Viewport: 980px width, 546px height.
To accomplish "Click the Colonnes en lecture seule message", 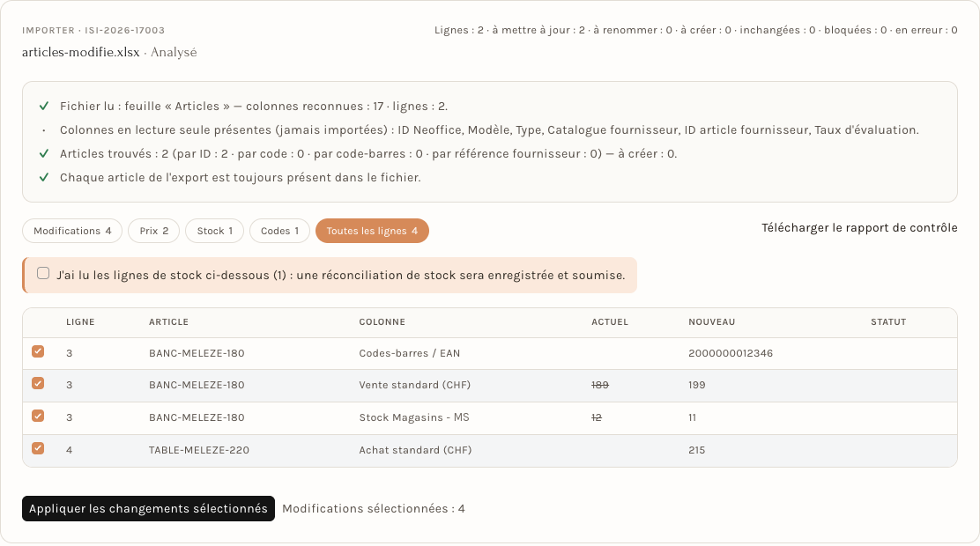I will pos(489,130).
